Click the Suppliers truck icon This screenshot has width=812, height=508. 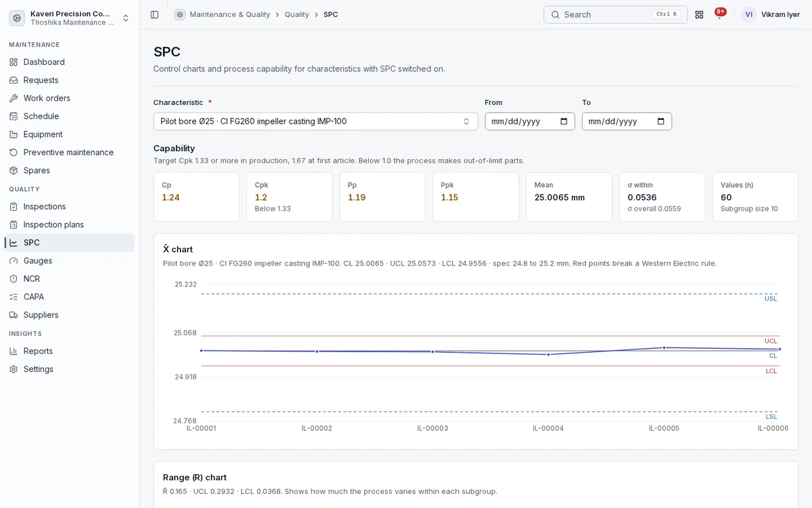(x=14, y=315)
